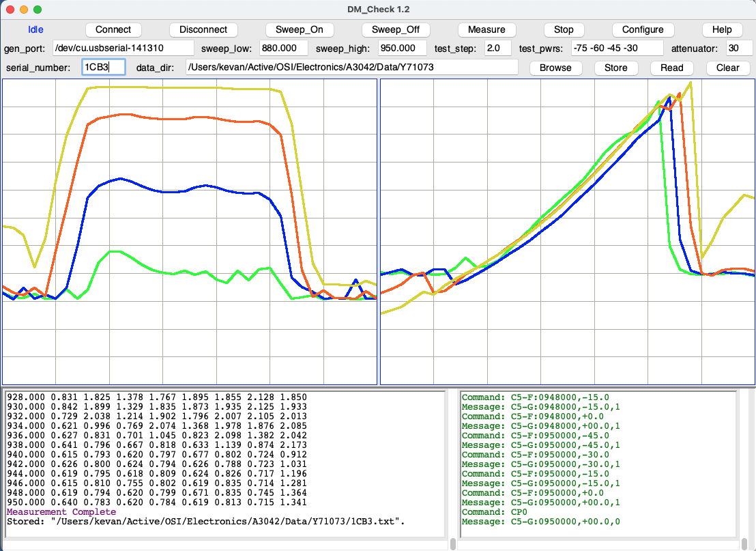Open the Help window
756x551 pixels.
722,30
